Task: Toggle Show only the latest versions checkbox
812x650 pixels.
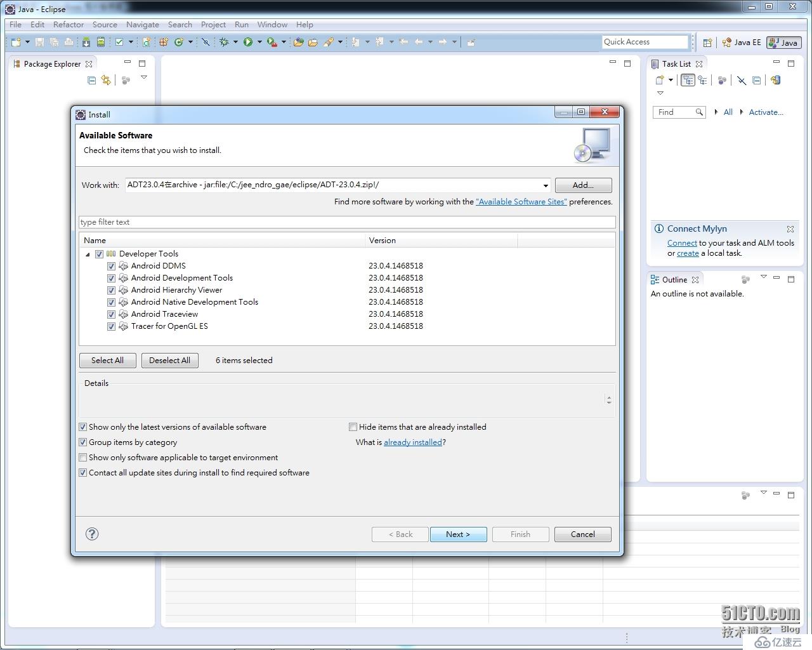Action: click(82, 427)
